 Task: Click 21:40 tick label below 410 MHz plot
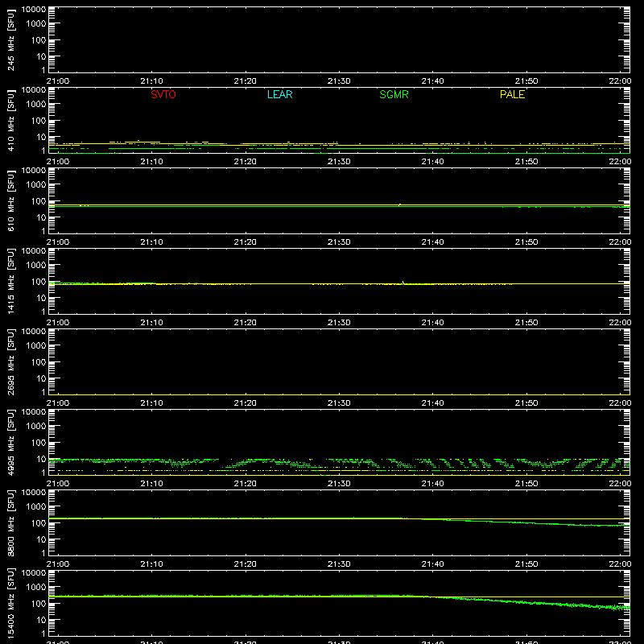coord(432,162)
